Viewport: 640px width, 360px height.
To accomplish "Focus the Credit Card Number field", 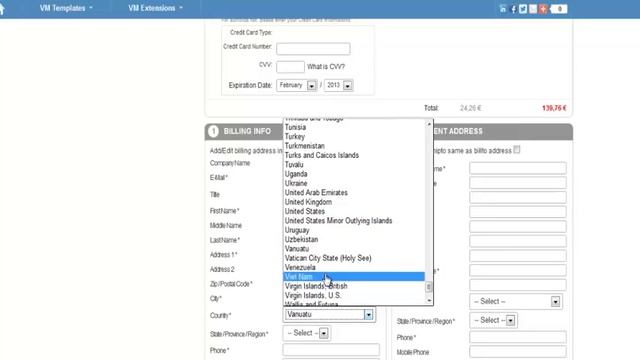I will (x=313, y=49).
